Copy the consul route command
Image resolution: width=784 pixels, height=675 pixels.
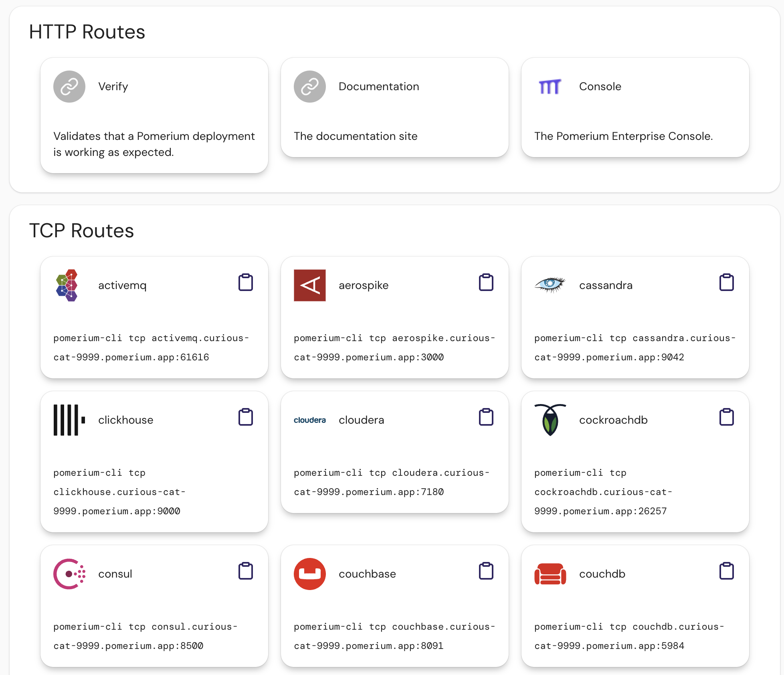(x=246, y=570)
